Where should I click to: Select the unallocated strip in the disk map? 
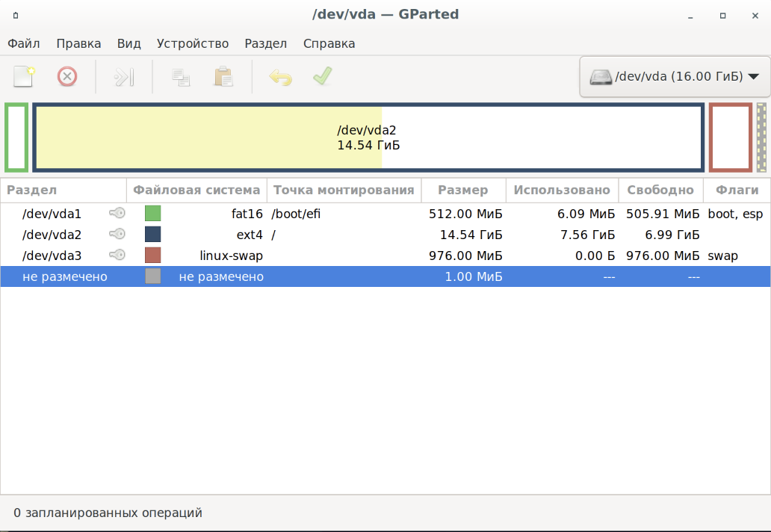pos(761,137)
